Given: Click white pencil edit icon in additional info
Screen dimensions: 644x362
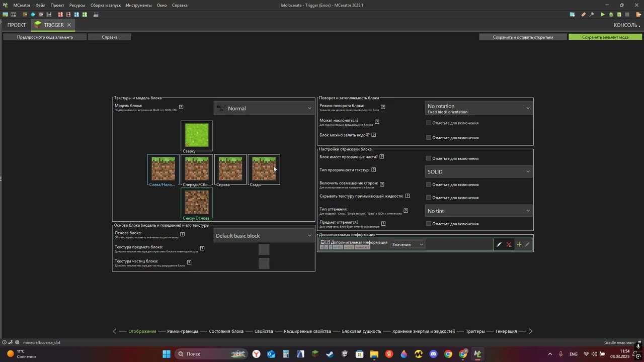Looking at the screenshot, I should (x=499, y=245).
